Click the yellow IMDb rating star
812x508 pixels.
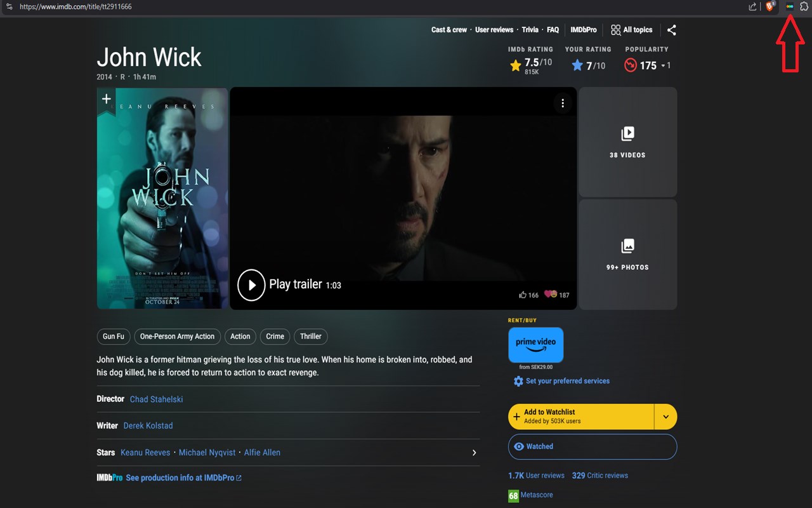pyautogui.click(x=516, y=65)
